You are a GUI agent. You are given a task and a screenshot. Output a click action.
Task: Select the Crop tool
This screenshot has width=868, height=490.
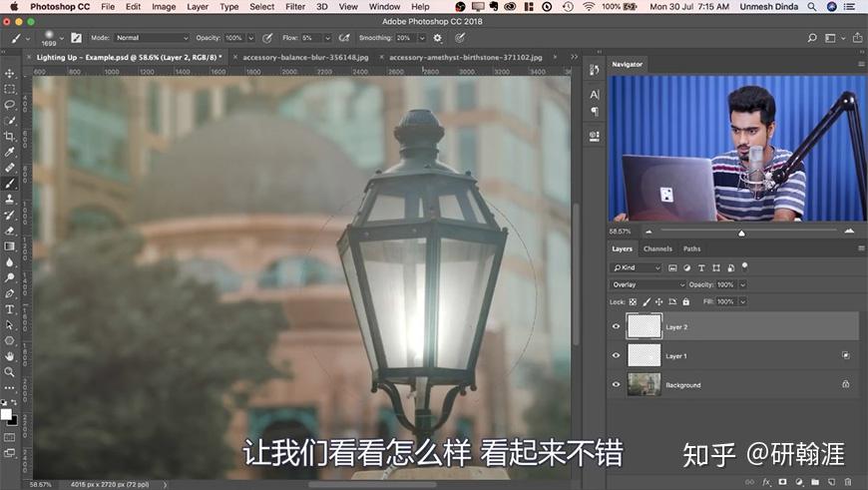(9, 136)
